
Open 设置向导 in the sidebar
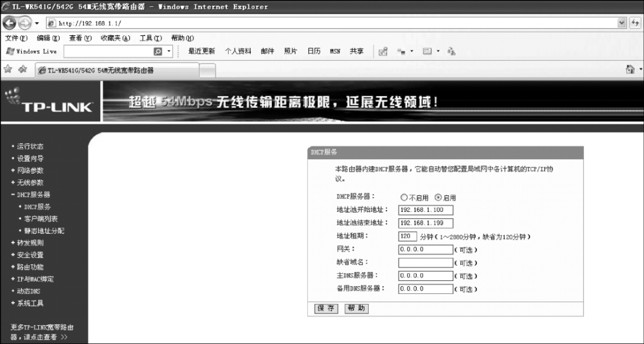(30, 158)
